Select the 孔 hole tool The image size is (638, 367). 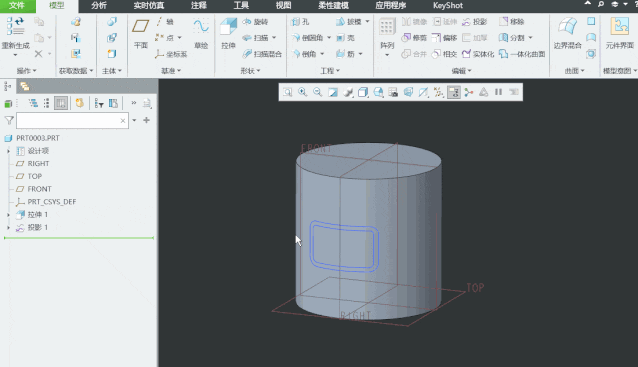300,22
